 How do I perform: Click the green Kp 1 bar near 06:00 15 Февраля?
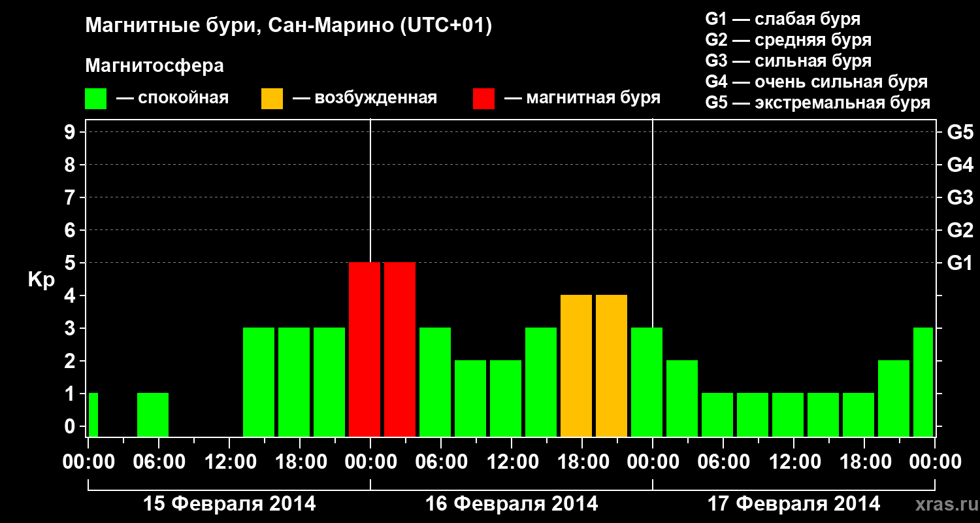[x=153, y=414]
